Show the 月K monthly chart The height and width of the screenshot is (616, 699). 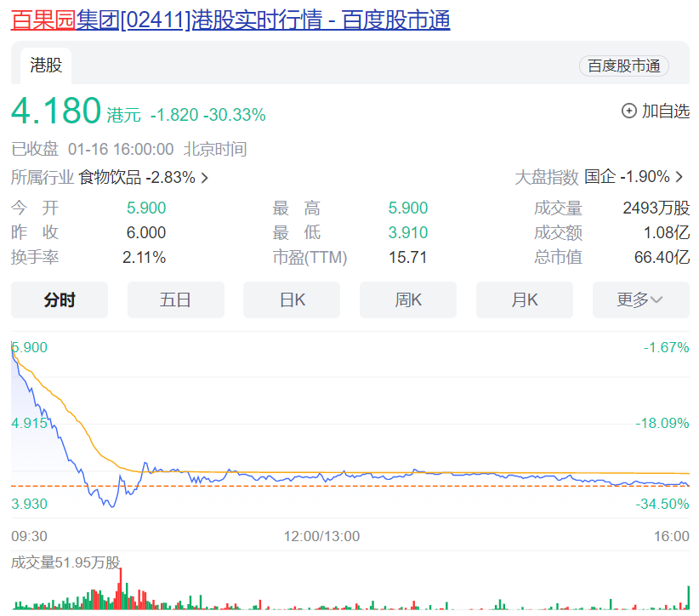pyautogui.click(x=525, y=299)
